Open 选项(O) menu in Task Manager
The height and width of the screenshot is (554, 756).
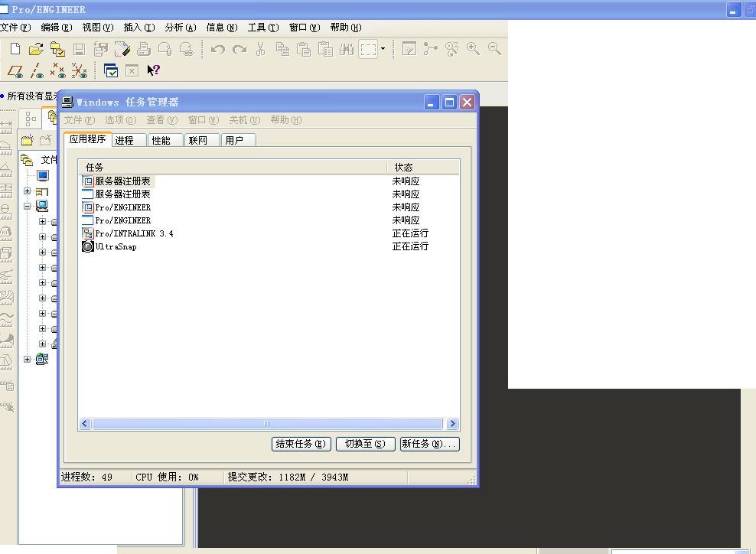click(121, 120)
